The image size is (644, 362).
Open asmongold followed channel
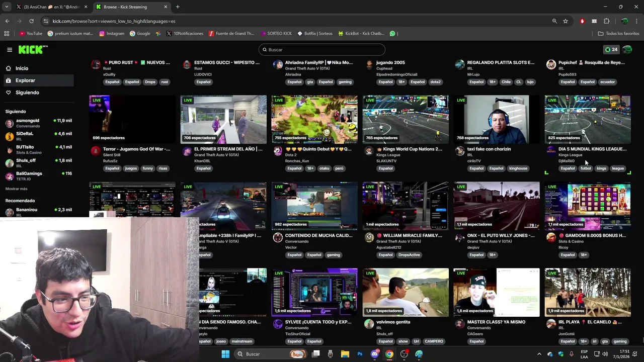[x=38, y=123]
